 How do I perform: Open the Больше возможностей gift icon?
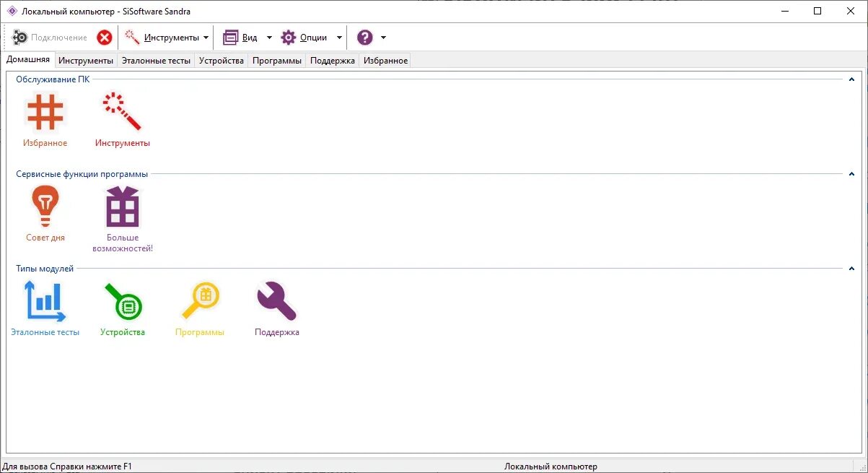(123, 207)
